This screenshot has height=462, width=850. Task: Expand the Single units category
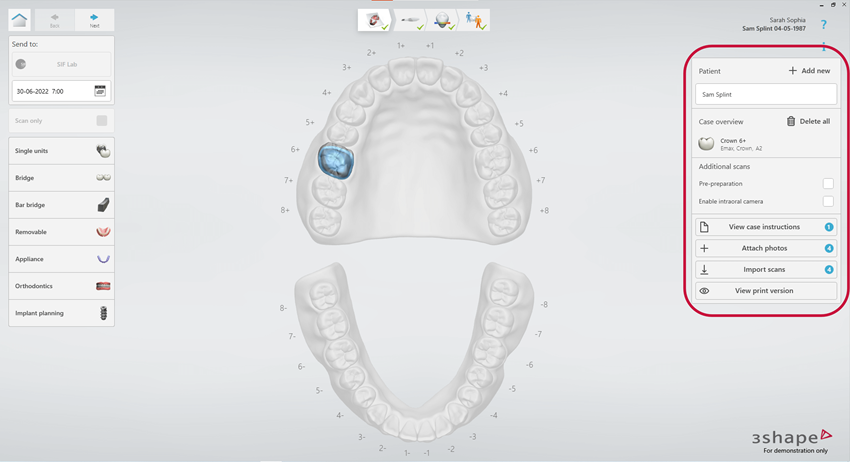coord(61,151)
